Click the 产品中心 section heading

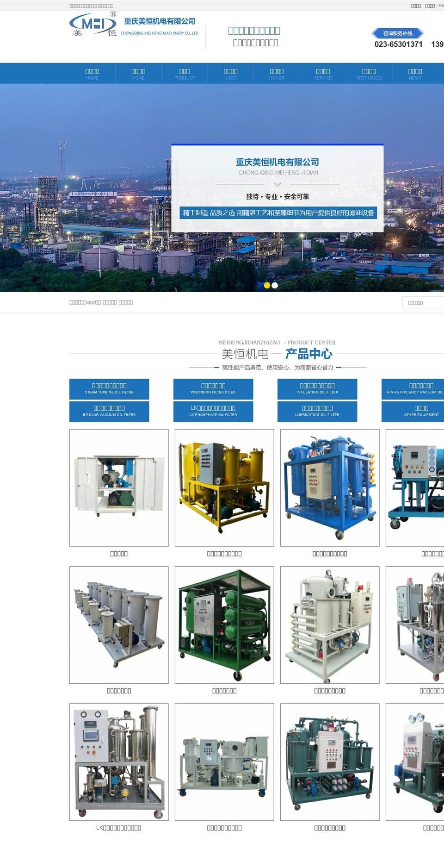pyautogui.click(x=309, y=354)
